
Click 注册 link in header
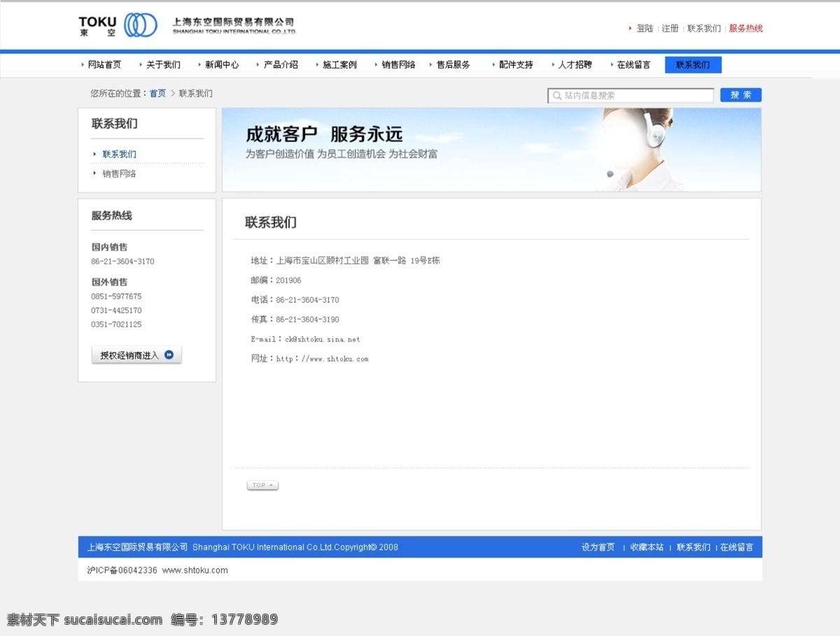(x=670, y=29)
